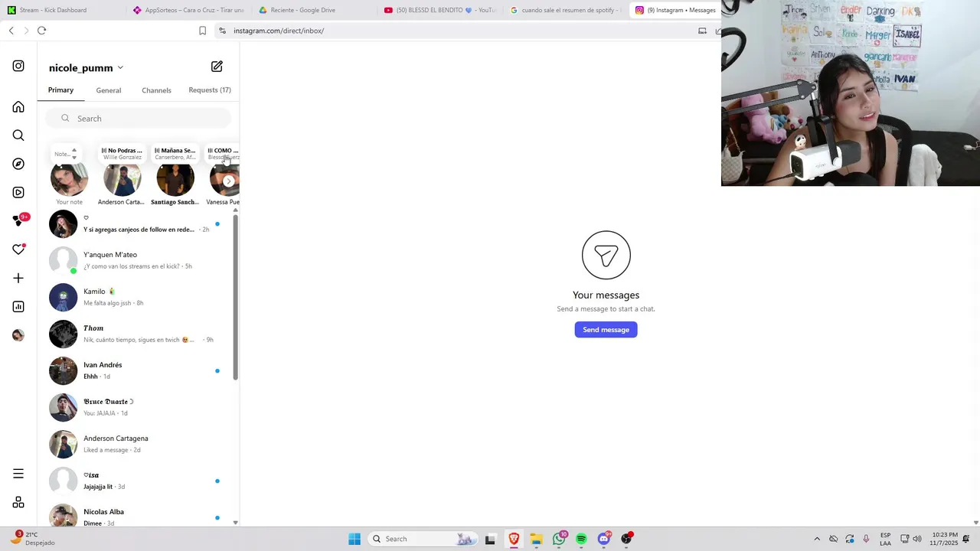Screen dimensions: 980x551
Task: Click the Windows taskbar Search box
Action: pos(423,539)
